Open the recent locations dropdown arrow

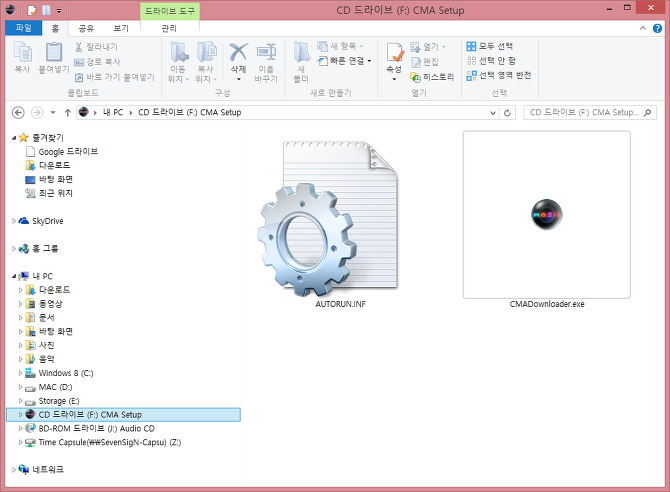tap(53, 113)
